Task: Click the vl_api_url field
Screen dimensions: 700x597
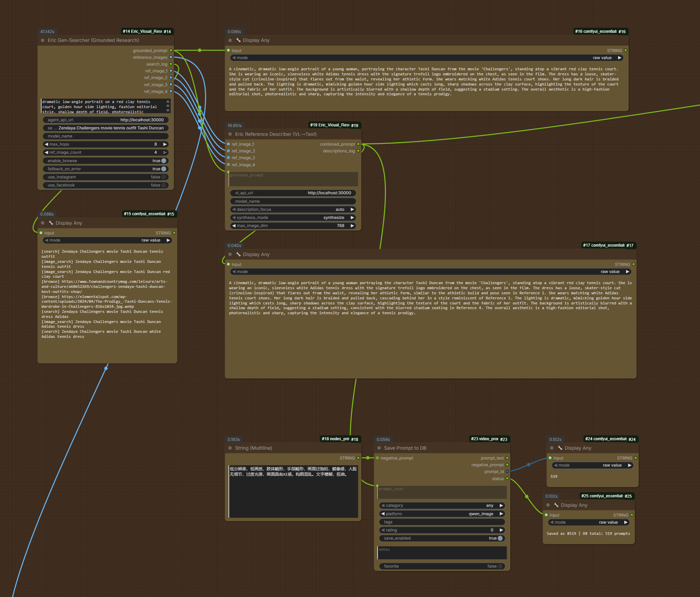Action: pyautogui.click(x=293, y=193)
